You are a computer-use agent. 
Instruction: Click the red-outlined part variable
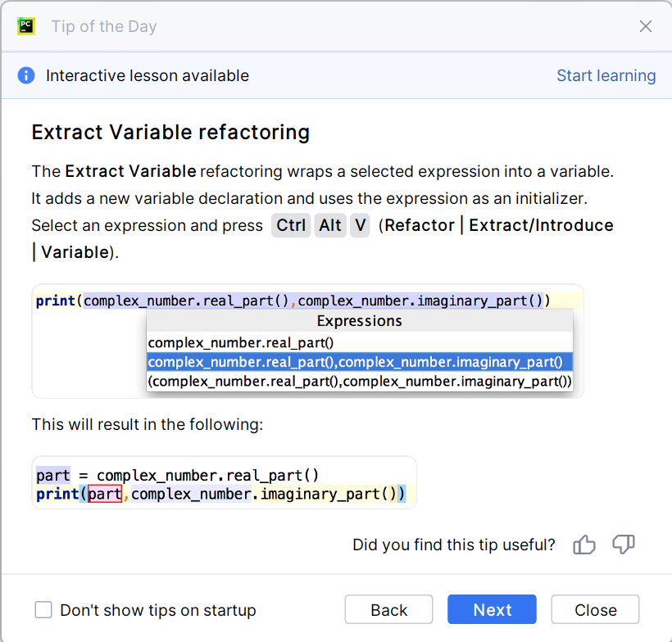105,494
